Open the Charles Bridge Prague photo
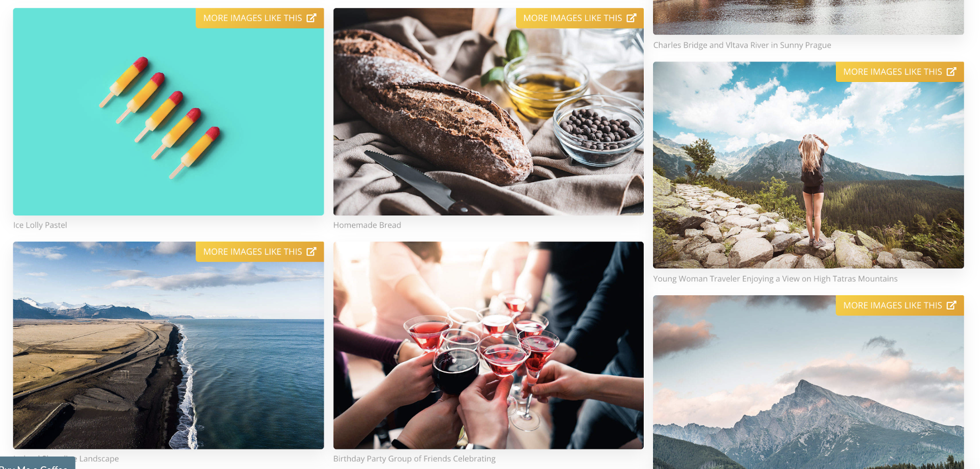The height and width of the screenshot is (469, 980). (x=808, y=17)
